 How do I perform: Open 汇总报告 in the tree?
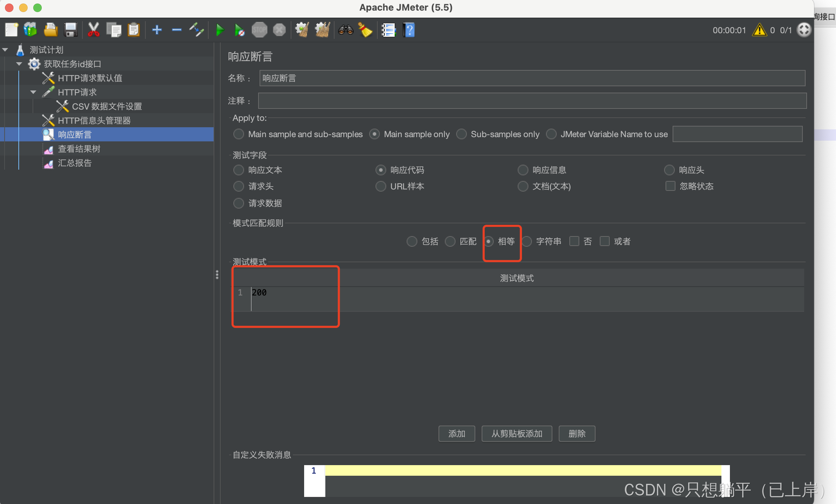(75, 163)
